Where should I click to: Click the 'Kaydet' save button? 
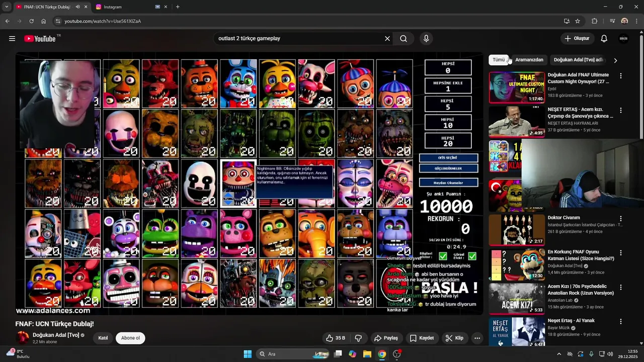[422, 338]
